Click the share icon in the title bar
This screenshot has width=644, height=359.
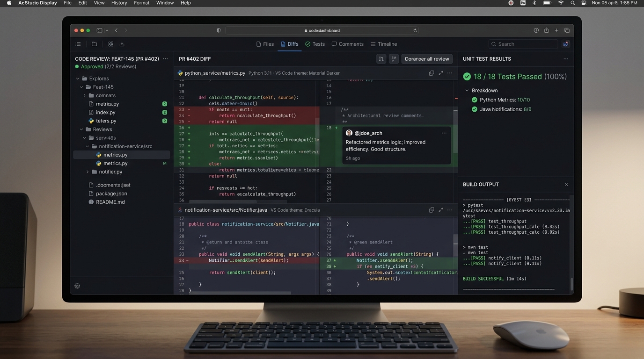[546, 30]
